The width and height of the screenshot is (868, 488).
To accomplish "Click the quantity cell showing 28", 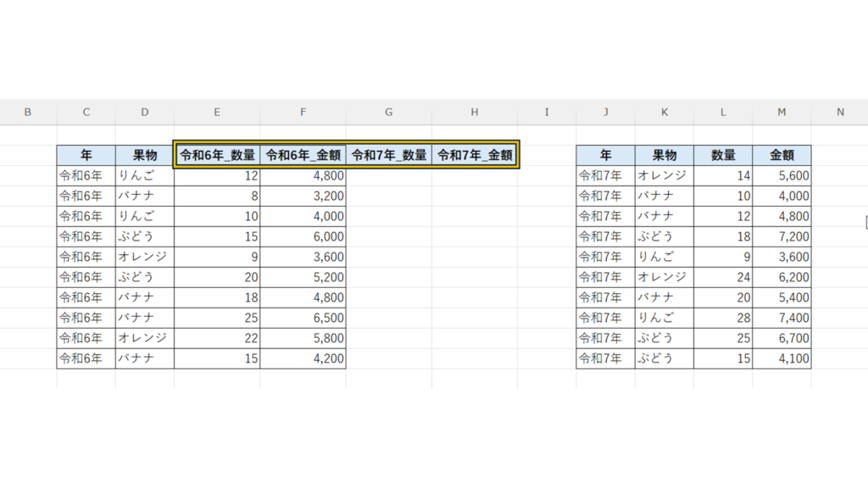I will pos(723,318).
